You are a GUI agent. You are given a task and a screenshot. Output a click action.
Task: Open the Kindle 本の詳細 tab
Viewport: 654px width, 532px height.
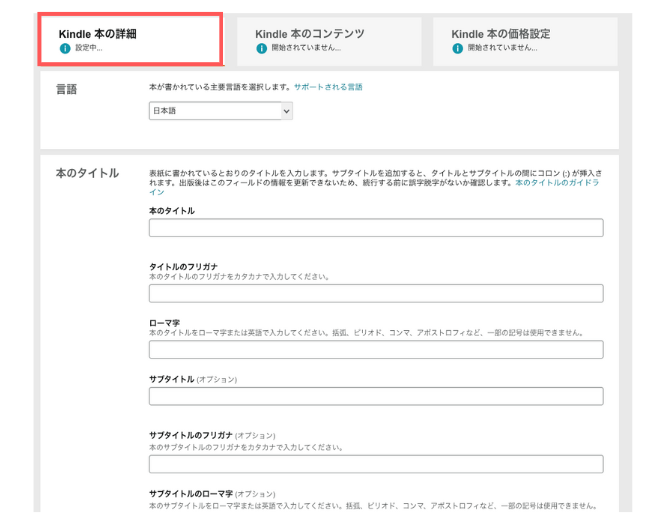click(x=130, y=40)
